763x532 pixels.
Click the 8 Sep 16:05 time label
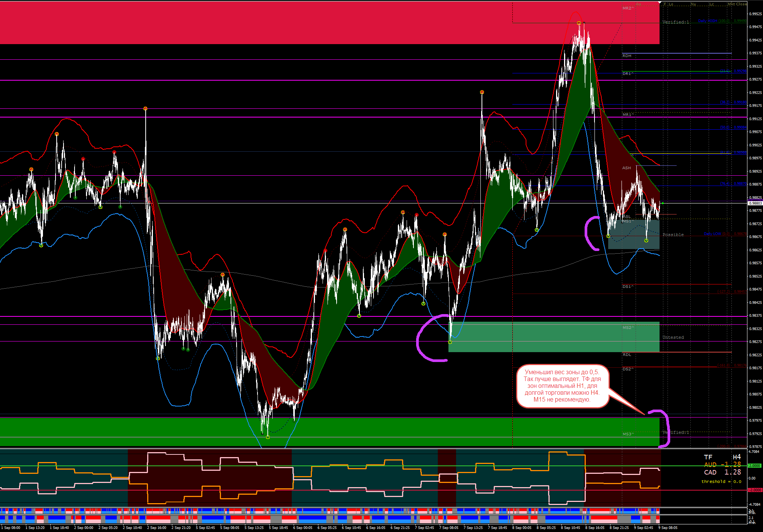595,528
